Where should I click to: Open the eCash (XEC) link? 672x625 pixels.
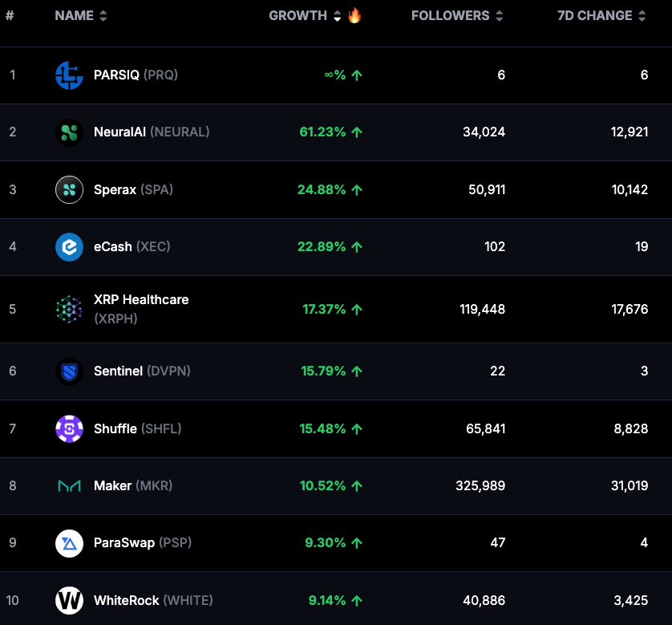(x=132, y=246)
